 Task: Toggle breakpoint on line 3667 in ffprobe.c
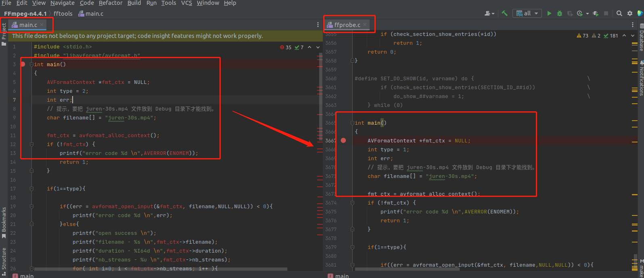pos(343,140)
